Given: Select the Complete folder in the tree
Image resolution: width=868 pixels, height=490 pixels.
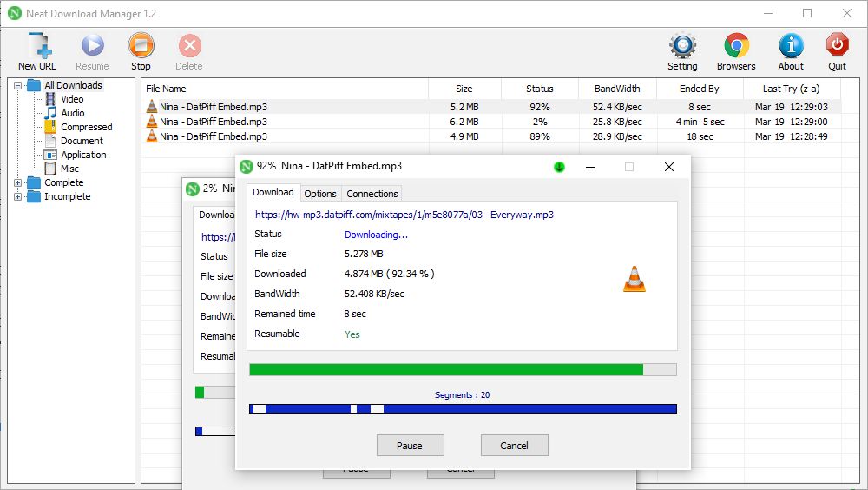Looking at the screenshot, I should 63,182.
